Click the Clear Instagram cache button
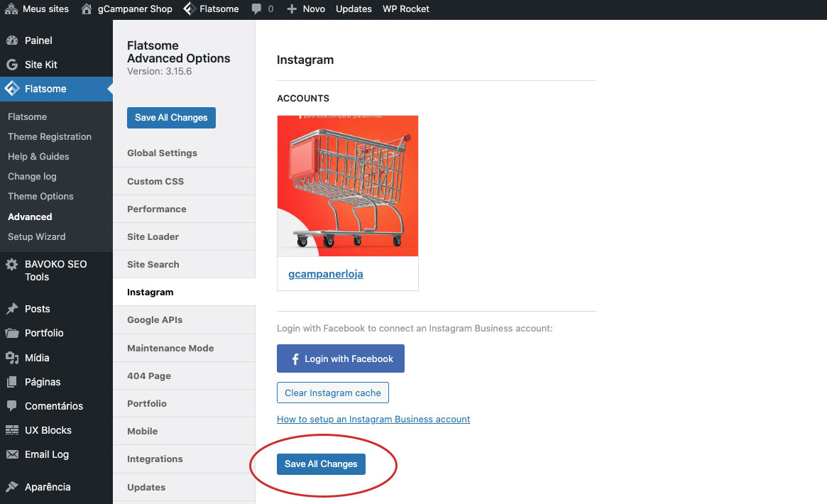The height and width of the screenshot is (504, 827). 333,393
